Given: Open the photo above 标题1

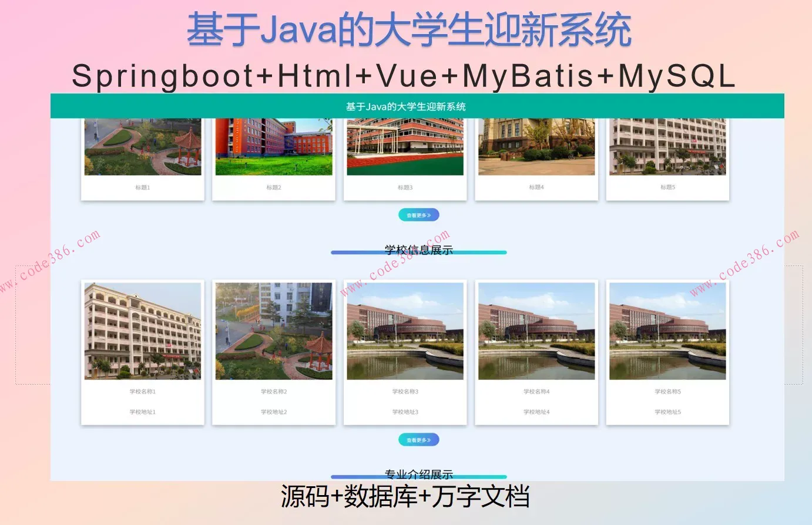Looking at the screenshot, I should [143, 147].
